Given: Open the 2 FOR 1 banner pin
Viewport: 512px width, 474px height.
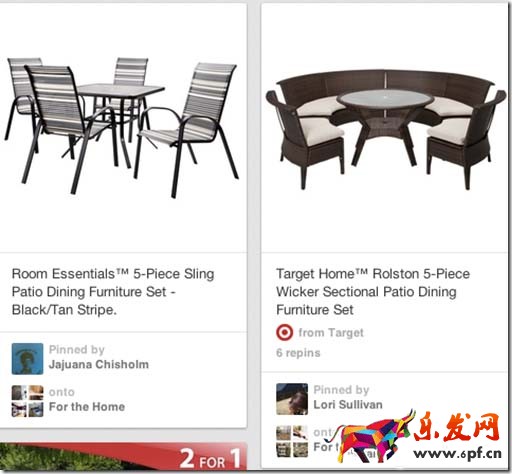Looking at the screenshot, I should click(x=123, y=456).
